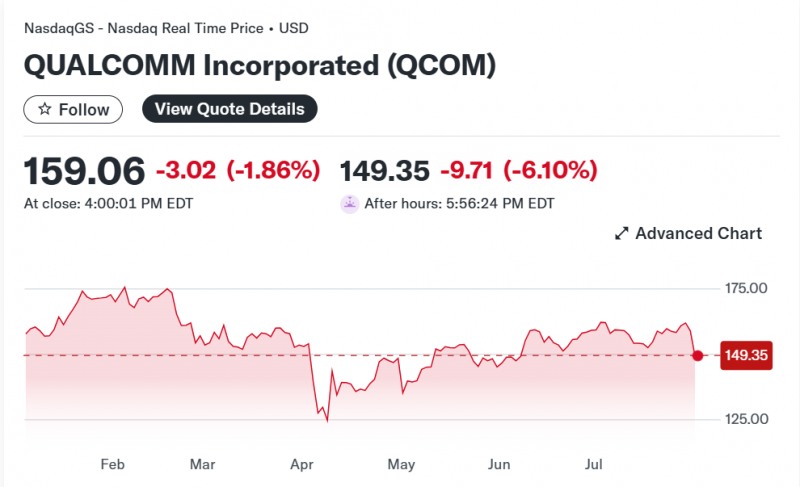Select the May label on the time axis
The height and width of the screenshot is (487, 800).
(401, 465)
